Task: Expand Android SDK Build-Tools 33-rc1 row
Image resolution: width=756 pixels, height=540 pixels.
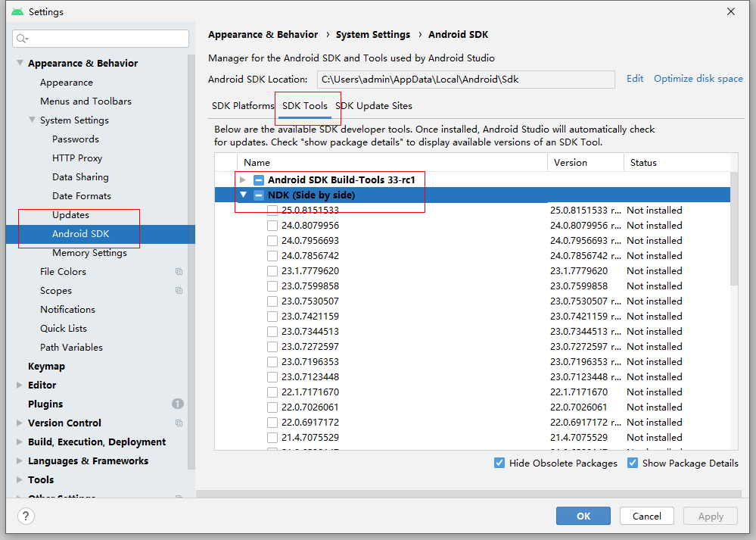Action: [x=243, y=180]
